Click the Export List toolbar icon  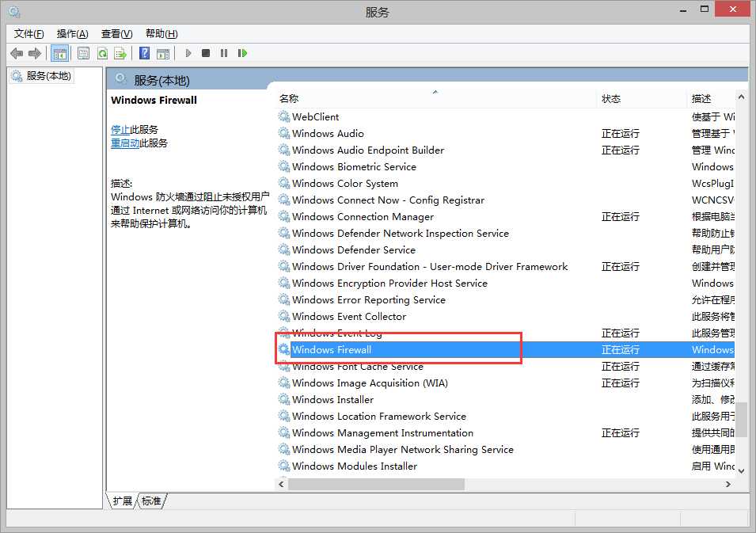pos(120,53)
